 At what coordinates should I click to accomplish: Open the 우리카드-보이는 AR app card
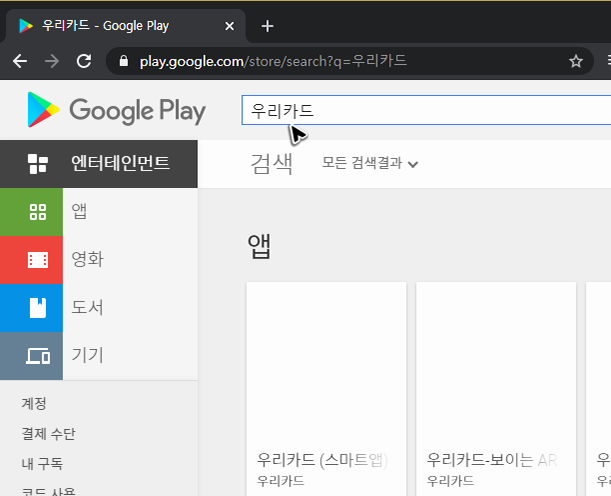coord(496,389)
